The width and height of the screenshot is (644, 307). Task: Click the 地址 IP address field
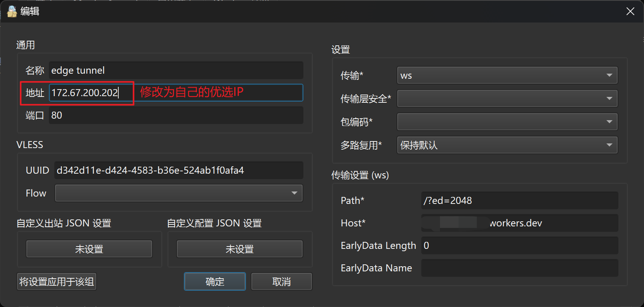pos(176,93)
